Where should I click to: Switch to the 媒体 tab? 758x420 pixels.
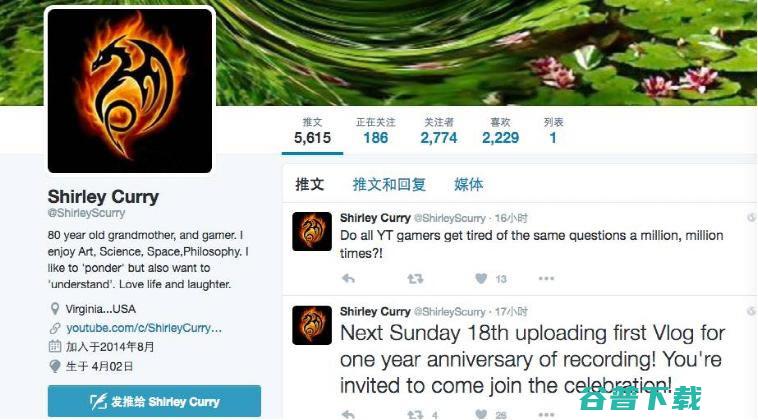click(x=468, y=184)
